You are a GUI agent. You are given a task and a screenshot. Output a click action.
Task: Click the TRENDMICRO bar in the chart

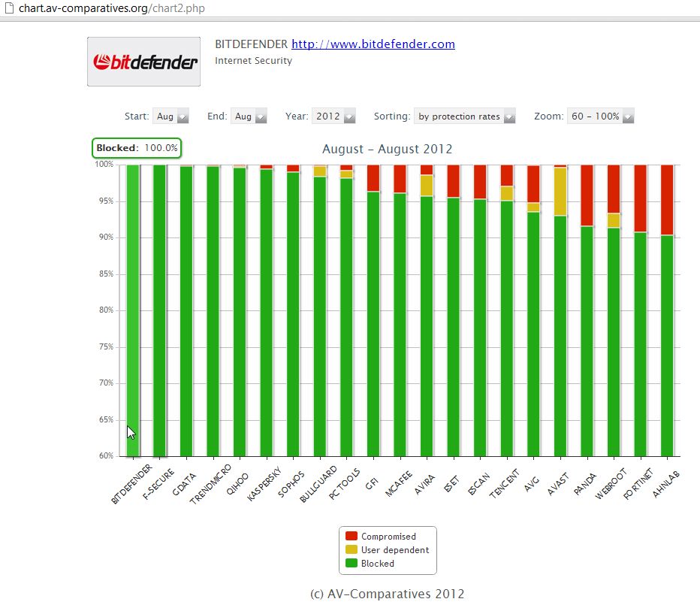[x=213, y=310]
